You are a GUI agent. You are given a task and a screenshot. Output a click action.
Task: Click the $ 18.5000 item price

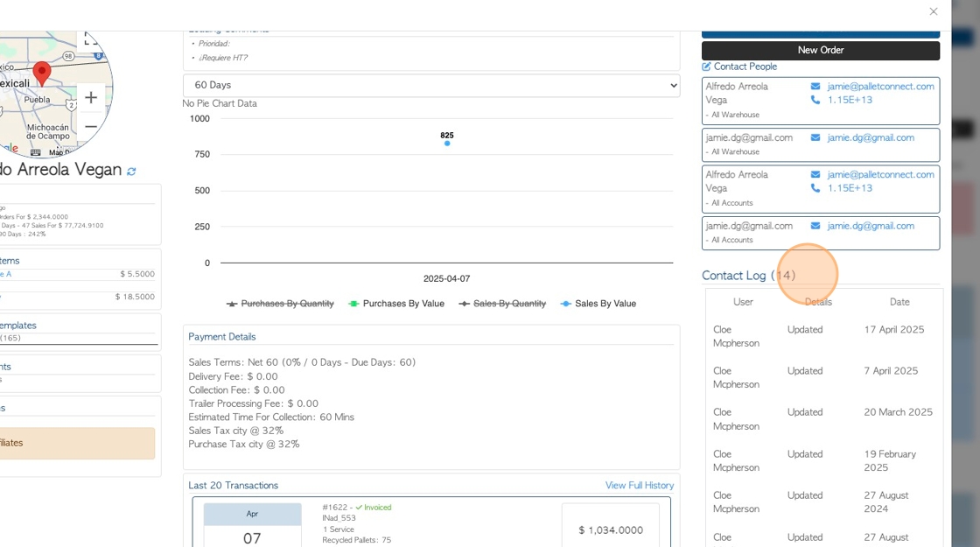pos(135,297)
